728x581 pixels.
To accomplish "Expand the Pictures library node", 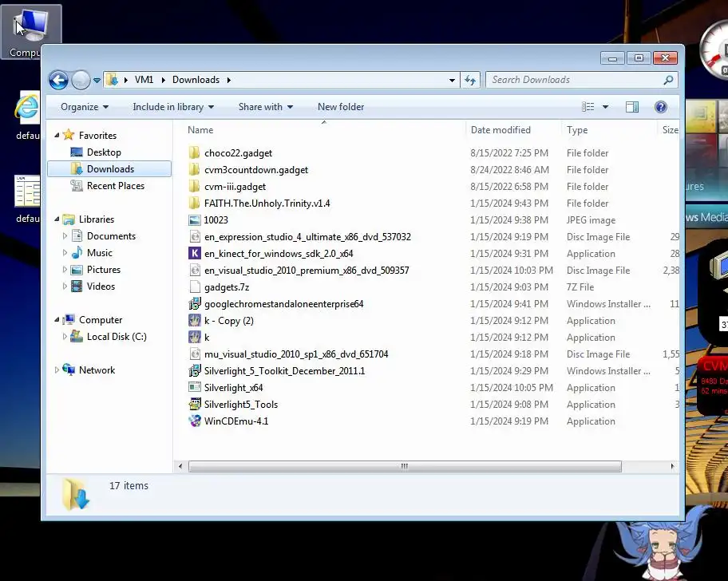I will tap(65, 269).
